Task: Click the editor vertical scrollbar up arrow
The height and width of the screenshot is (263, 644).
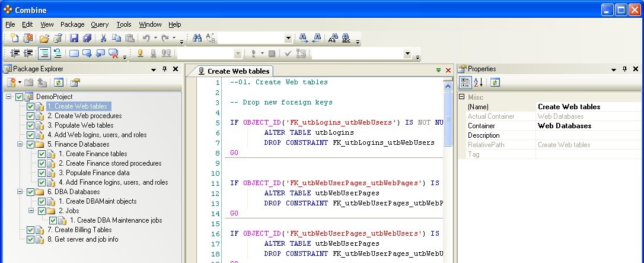Action: (448, 86)
